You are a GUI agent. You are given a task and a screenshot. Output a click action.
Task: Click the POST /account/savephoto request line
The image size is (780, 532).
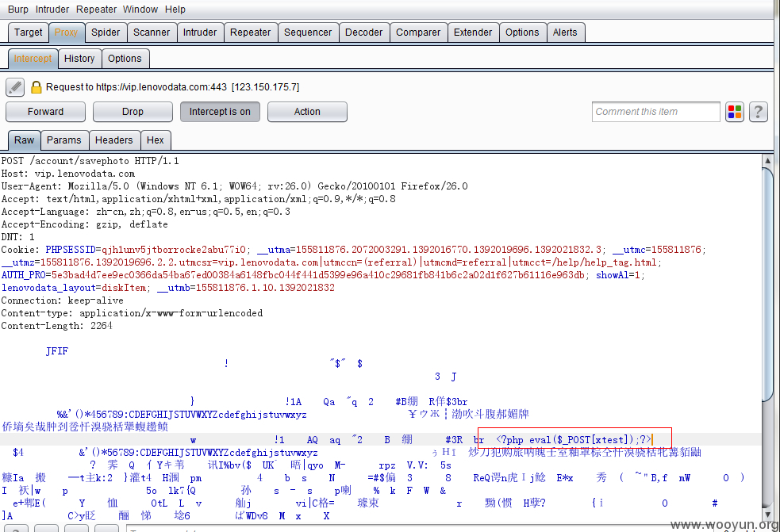pyautogui.click(x=90, y=161)
